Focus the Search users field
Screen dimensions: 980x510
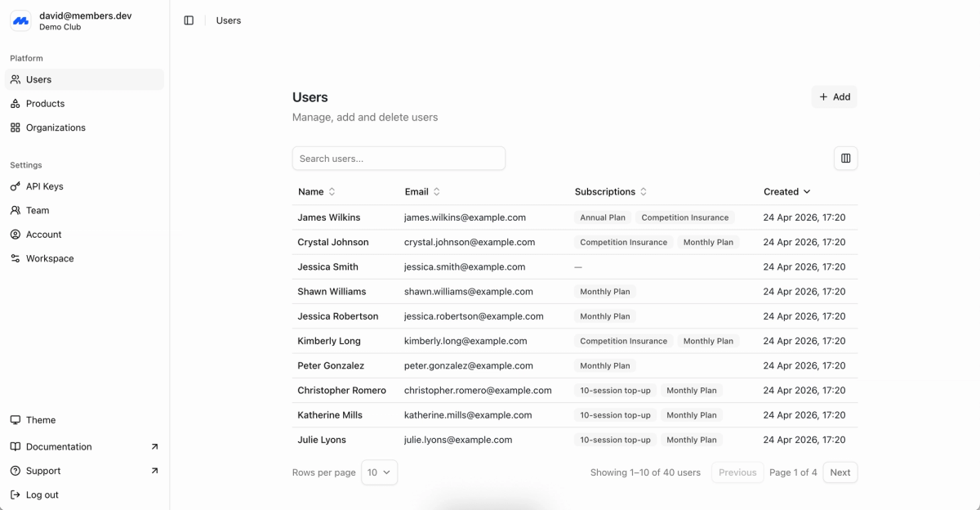tap(399, 159)
